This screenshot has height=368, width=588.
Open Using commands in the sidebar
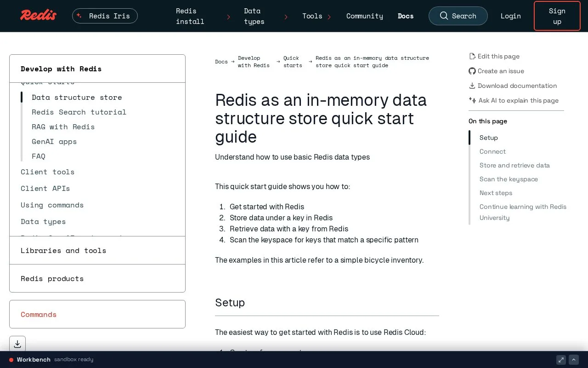point(52,205)
